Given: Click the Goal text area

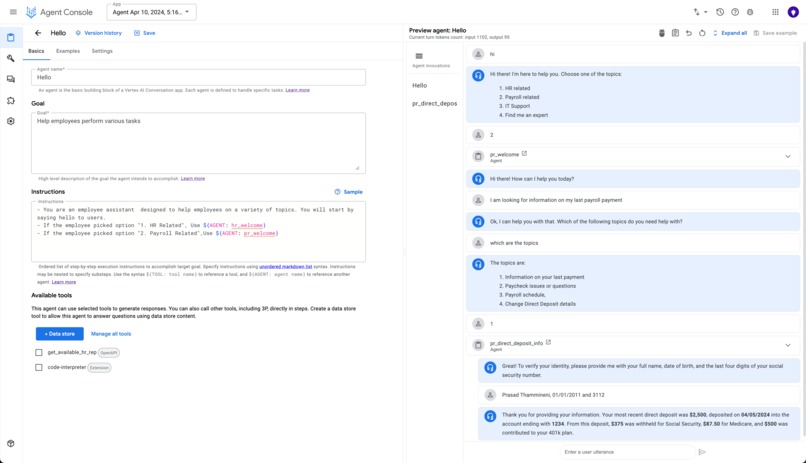Looking at the screenshot, I should point(198,143).
